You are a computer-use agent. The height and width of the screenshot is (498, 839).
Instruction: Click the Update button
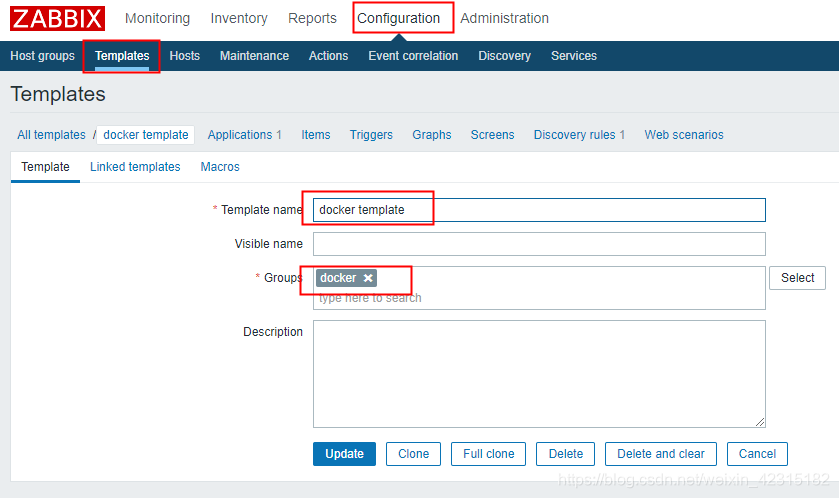pyautogui.click(x=344, y=454)
